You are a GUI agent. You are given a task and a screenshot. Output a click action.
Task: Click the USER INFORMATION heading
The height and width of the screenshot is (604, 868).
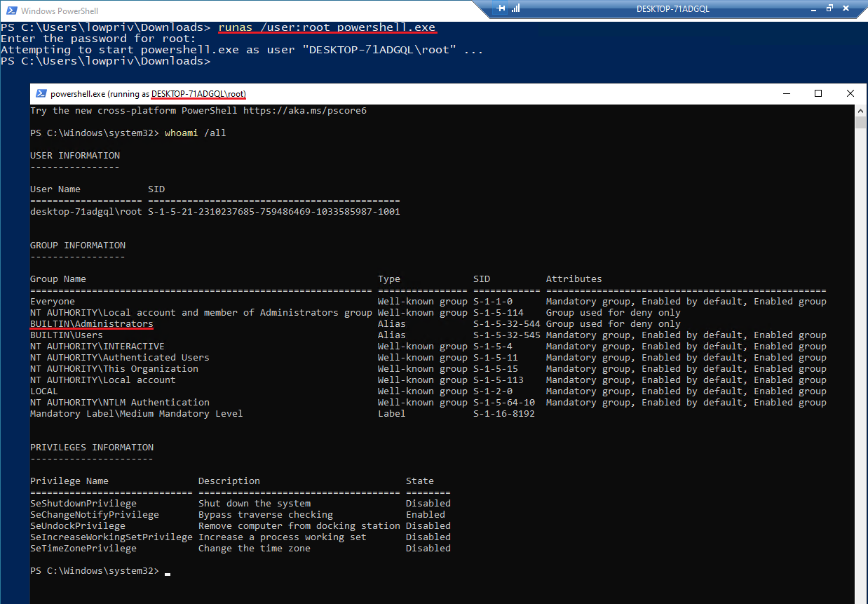(75, 156)
